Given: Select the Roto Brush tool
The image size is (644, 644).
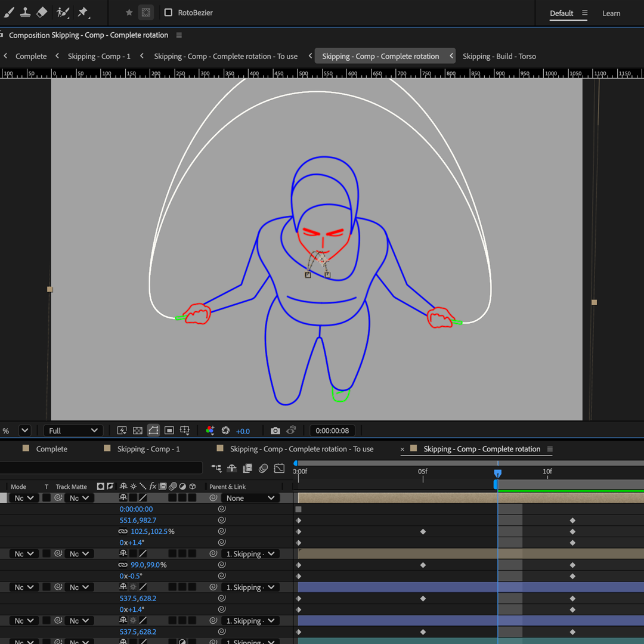Looking at the screenshot, I should [63, 13].
